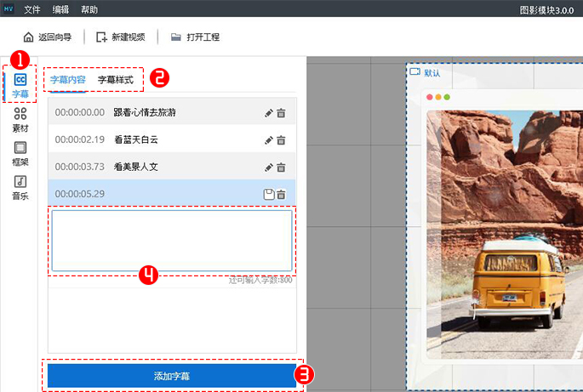The width and height of the screenshot is (583, 392).
Task: Delete the subtitle 跟着心情去旅游
Action: point(281,112)
